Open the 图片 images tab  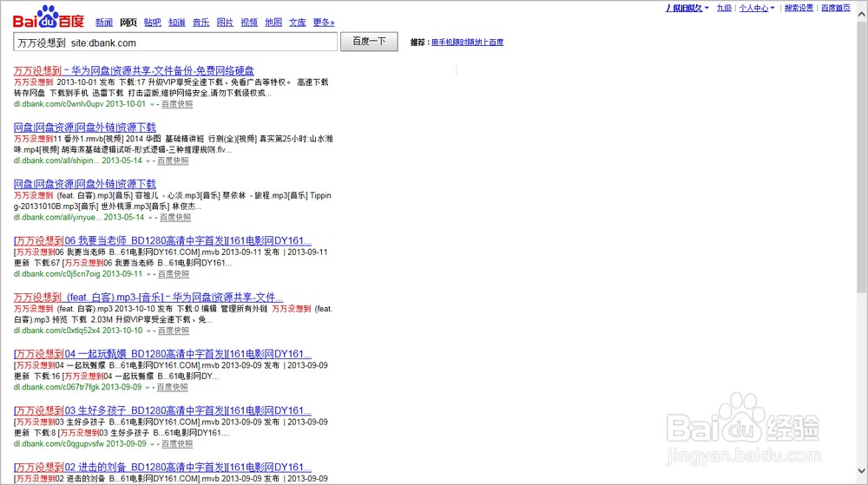click(225, 23)
